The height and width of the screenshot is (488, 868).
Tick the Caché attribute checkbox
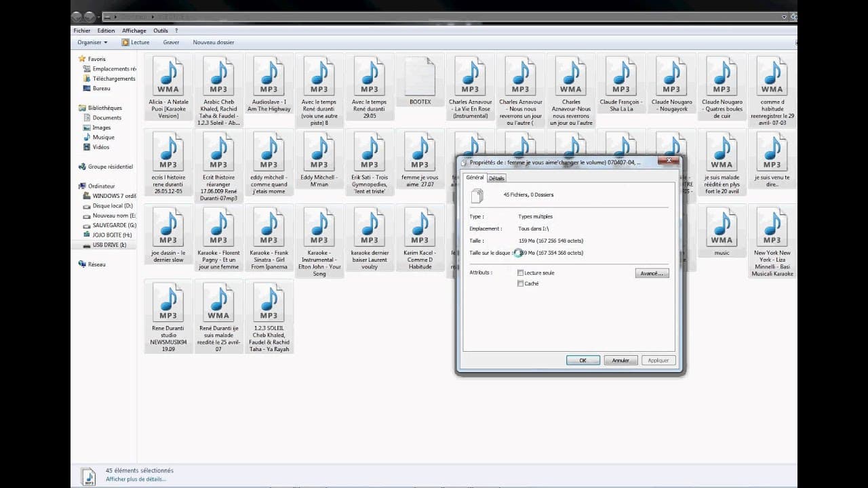click(520, 284)
